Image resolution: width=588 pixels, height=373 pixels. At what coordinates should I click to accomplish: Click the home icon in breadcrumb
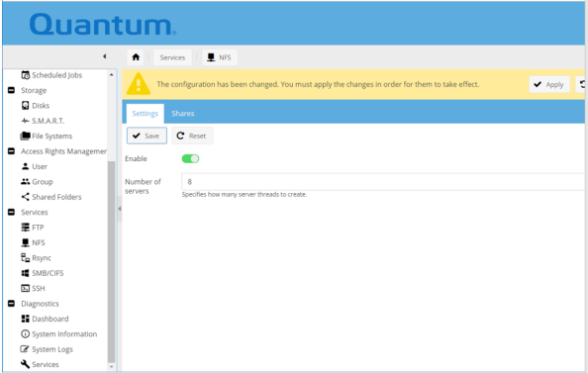click(136, 57)
